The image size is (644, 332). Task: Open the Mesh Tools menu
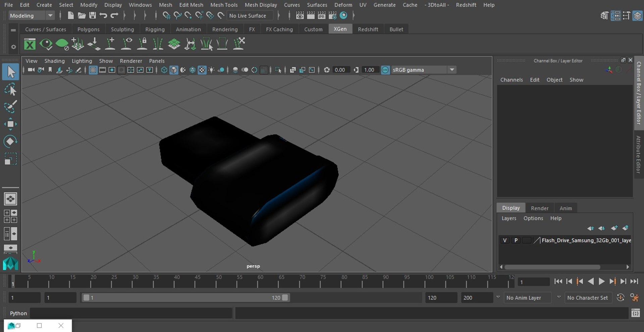tap(224, 5)
